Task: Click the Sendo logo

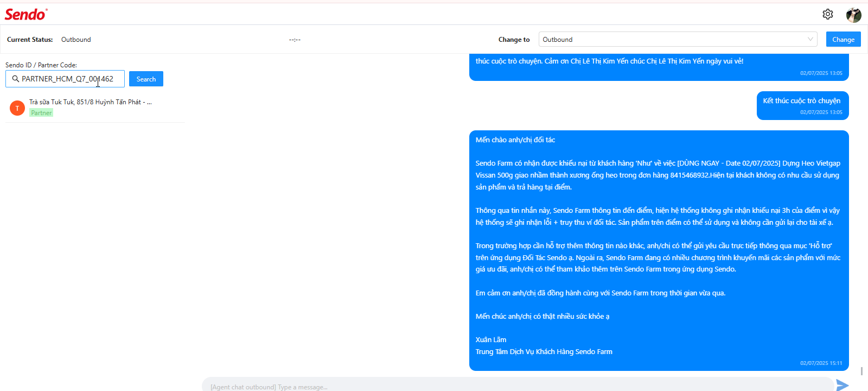Action: point(26,15)
